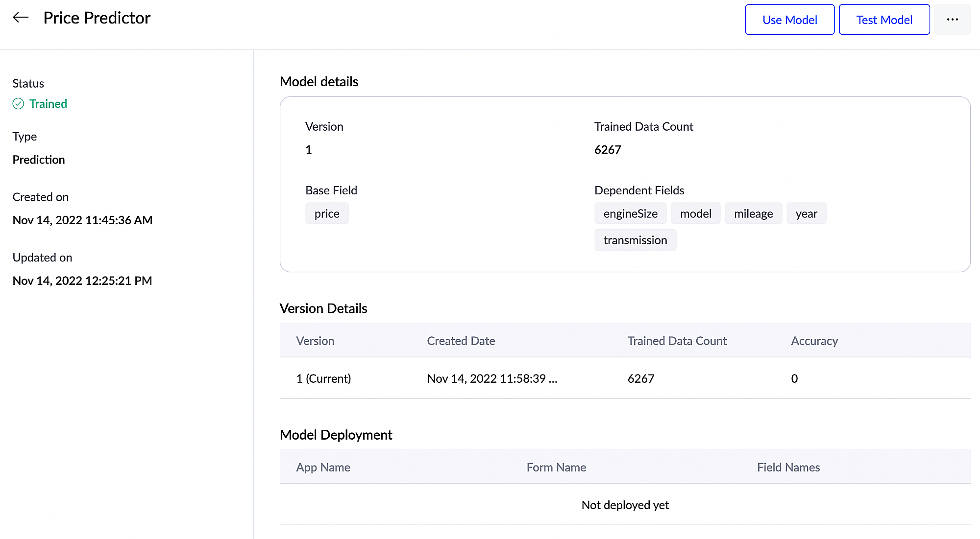Select the year dependent field tag
980x539 pixels.
(x=806, y=213)
